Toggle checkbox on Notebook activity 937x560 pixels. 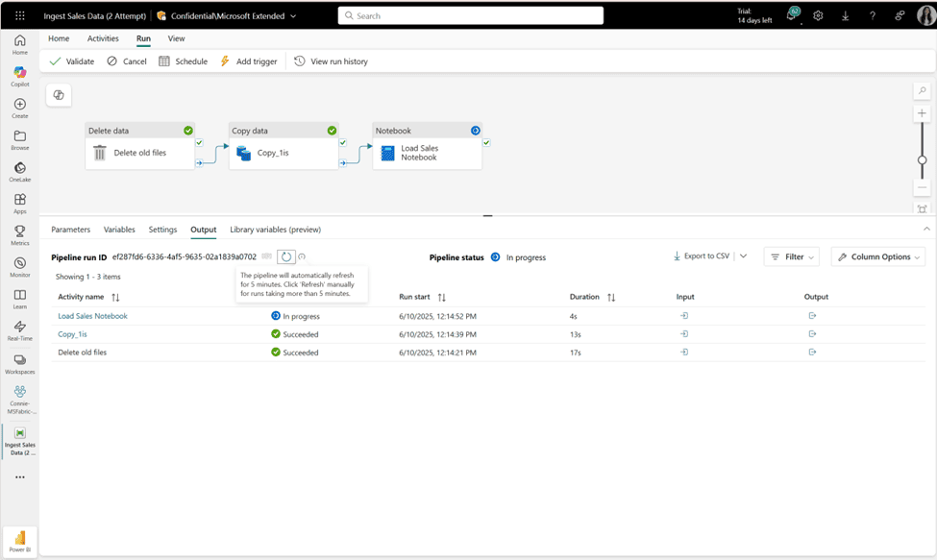point(486,143)
